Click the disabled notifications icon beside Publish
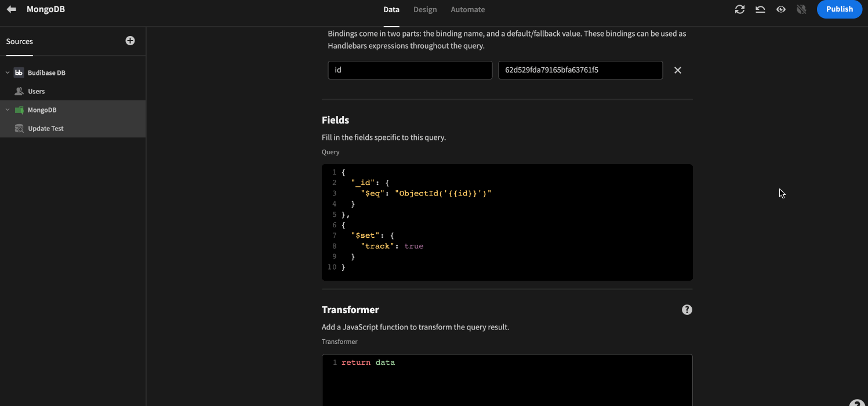Viewport: 868px width, 406px height. click(801, 9)
